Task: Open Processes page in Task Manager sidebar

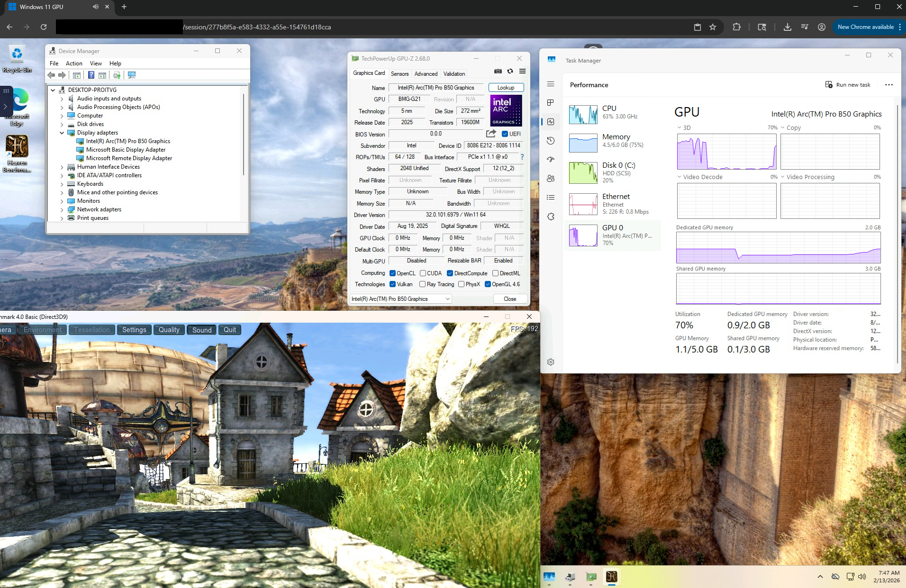Action: pyautogui.click(x=551, y=103)
